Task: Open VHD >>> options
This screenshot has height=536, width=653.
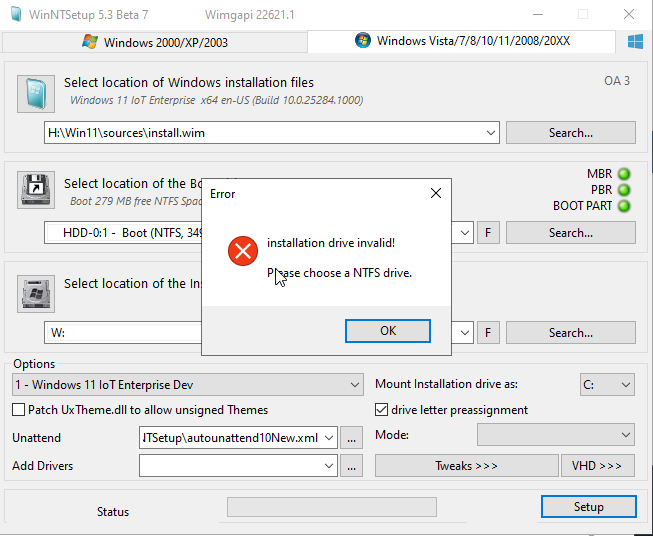Action: point(598,466)
